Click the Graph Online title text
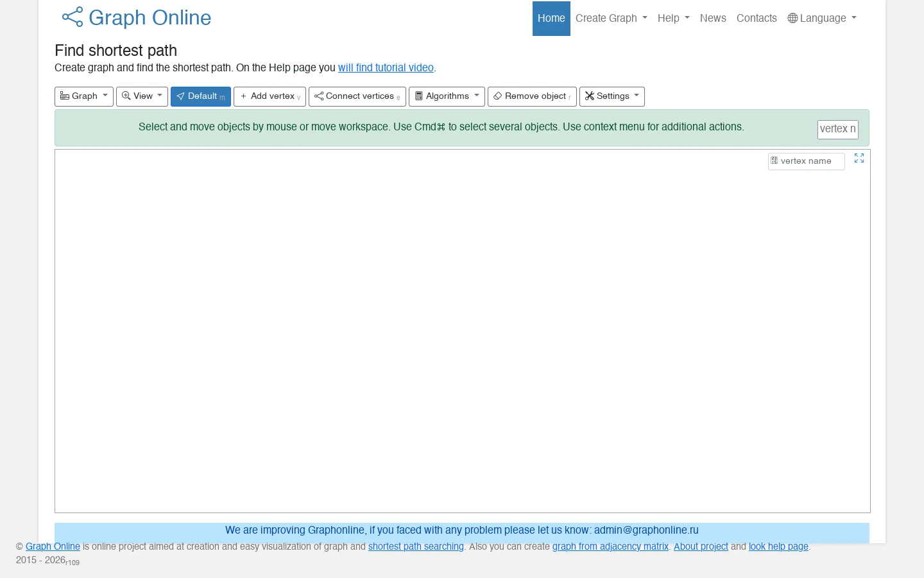The height and width of the screenshot is (578, 924). click(150, 18)
